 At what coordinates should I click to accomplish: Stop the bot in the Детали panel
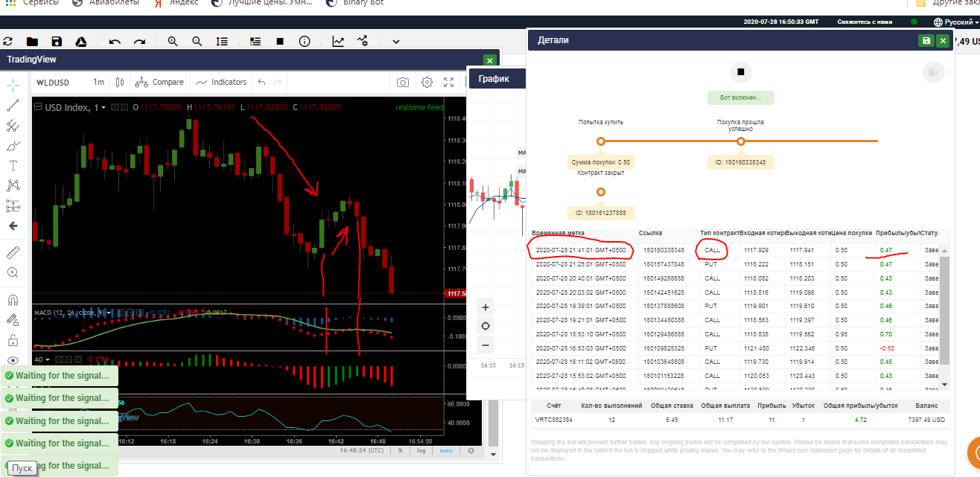point(740,72)
